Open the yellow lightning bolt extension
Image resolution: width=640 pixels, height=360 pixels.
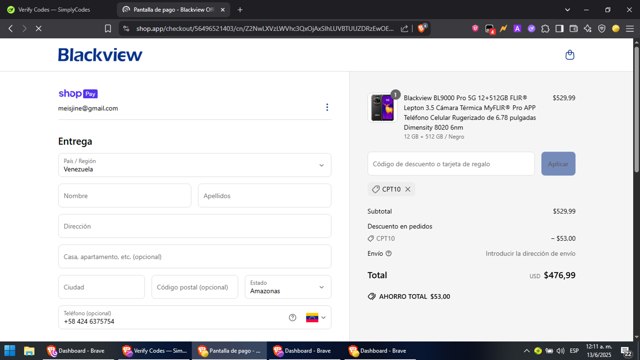[503, 29]
